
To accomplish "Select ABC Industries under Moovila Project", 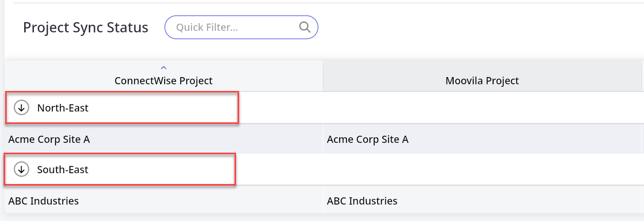I will coord(362,200).
